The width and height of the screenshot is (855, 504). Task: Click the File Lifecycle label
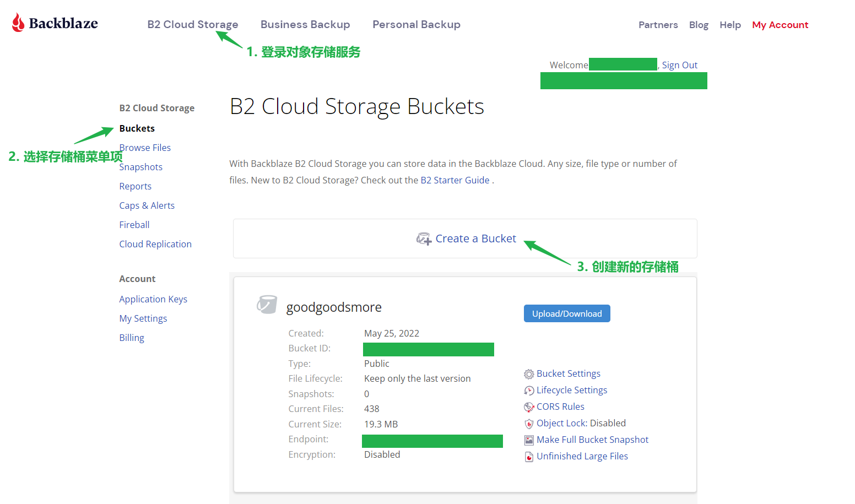pyautogui.click(x=316, y=378)
